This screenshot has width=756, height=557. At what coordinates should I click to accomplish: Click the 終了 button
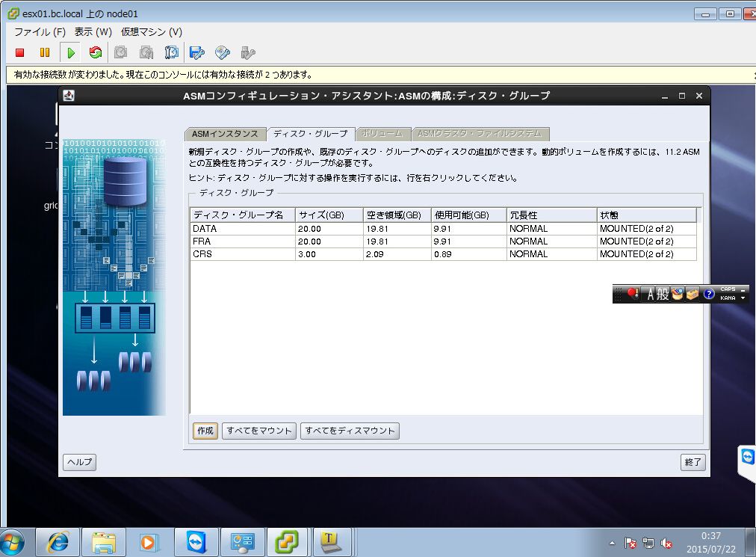click(x=693, y=462)
